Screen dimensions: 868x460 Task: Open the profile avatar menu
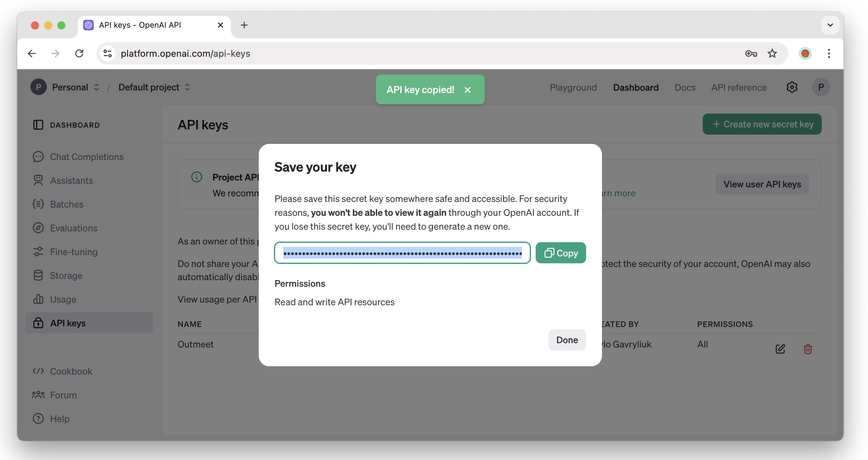coord(821,87)
